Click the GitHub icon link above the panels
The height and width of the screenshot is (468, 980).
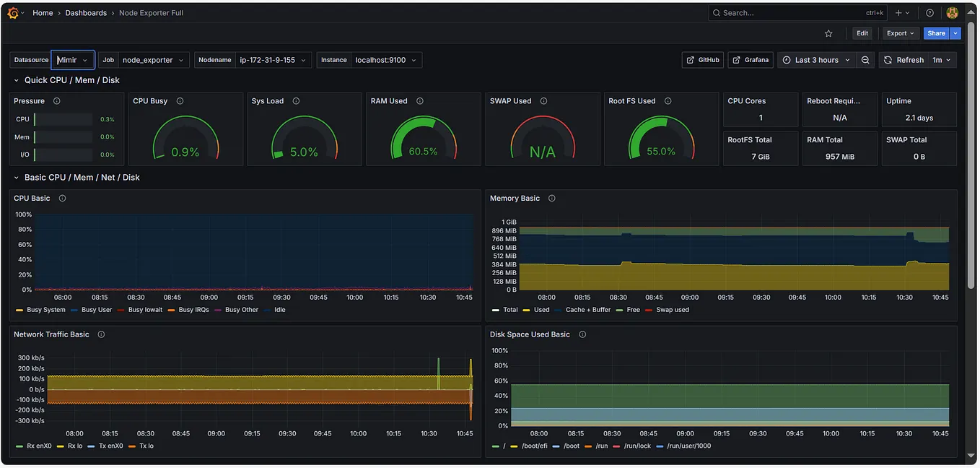click(701, 60)
